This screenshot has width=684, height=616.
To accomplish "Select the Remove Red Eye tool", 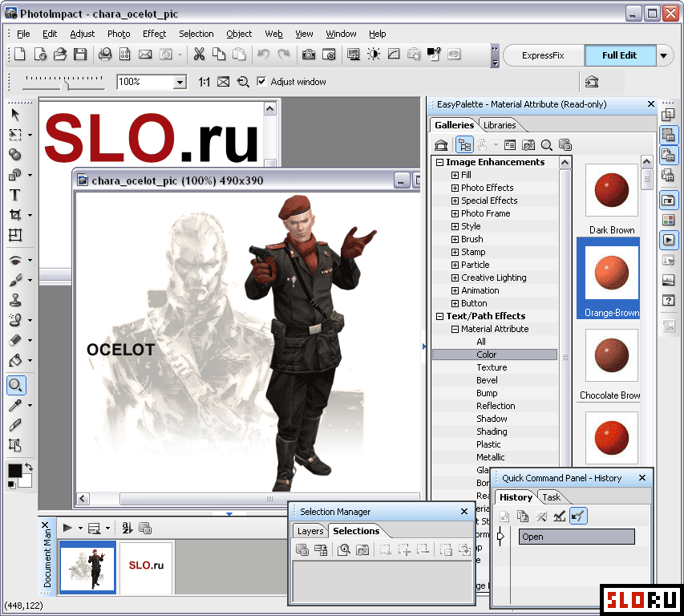I will pos(15,261).
